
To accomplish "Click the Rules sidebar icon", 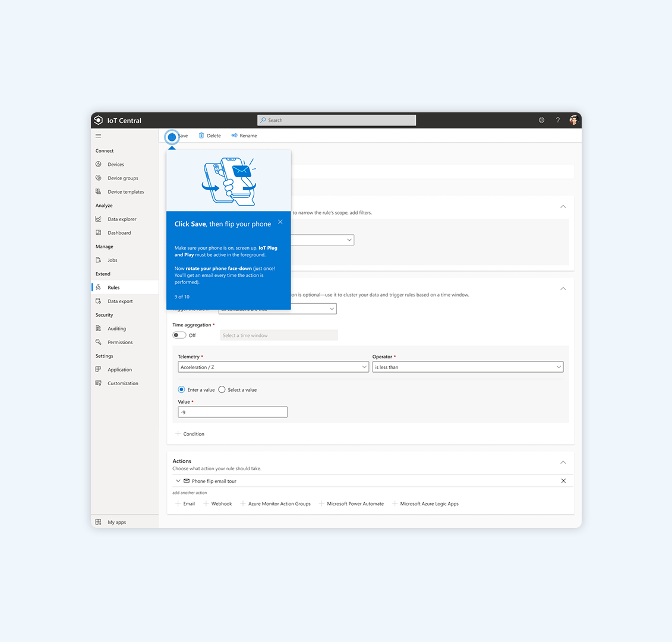I will (x=99, y=287).
